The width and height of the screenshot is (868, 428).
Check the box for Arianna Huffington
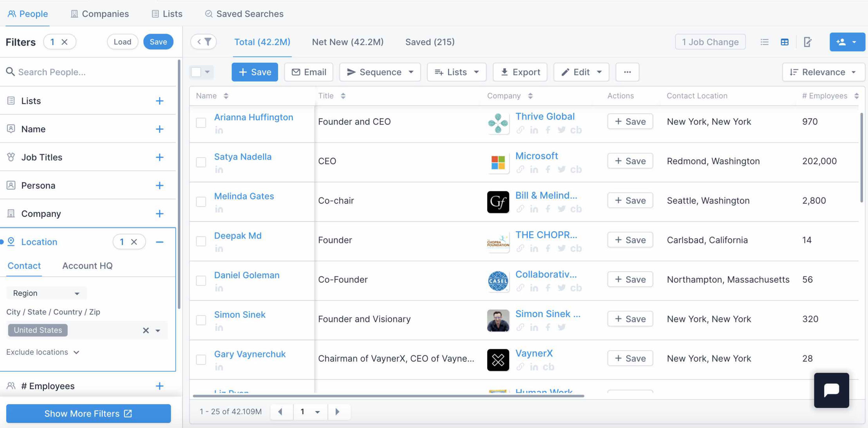(201, 122)
